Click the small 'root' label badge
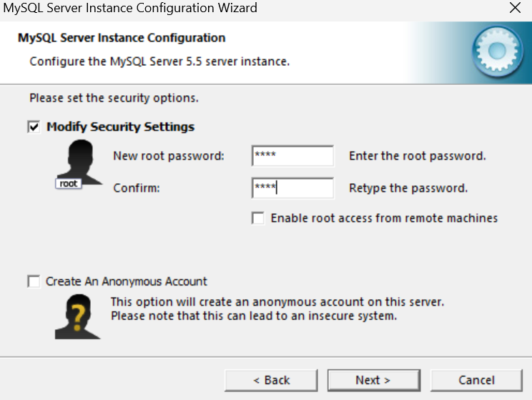The image size is (532, 400). 69,184
